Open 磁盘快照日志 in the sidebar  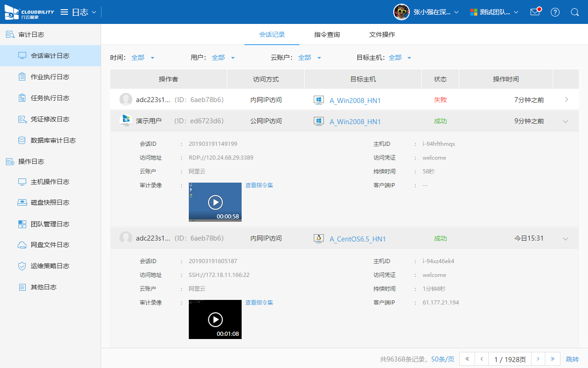50,202
